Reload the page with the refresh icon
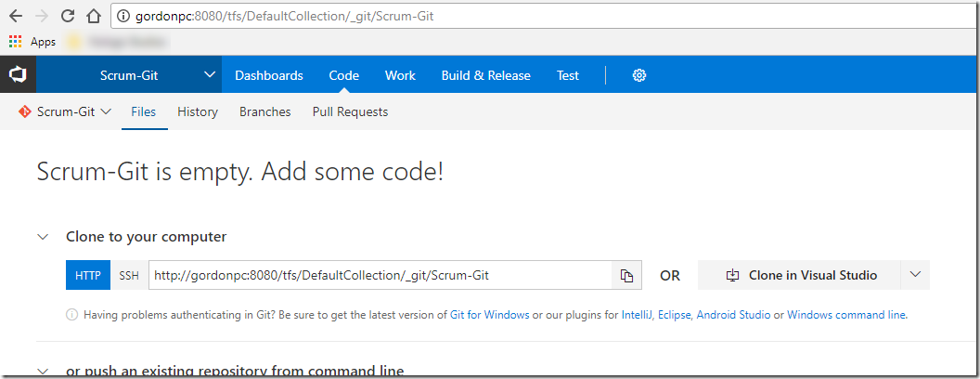The image size is (980, 379). click(68, 17)
